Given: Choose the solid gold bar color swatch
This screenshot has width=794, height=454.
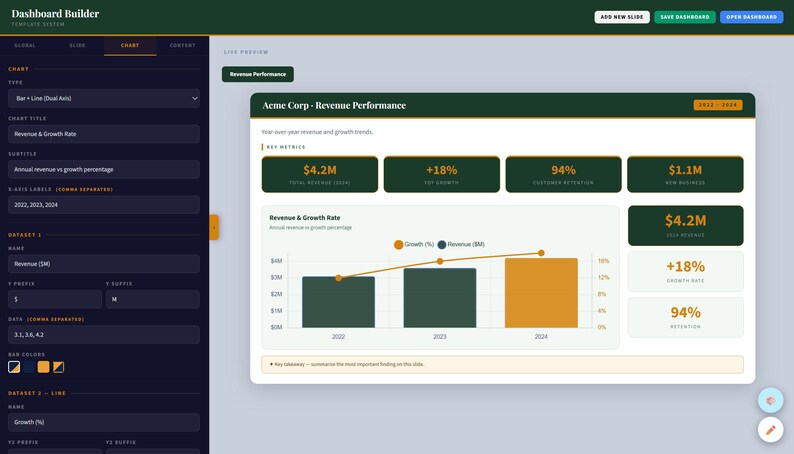Looking at the screenshot, I should click(44, 367).
